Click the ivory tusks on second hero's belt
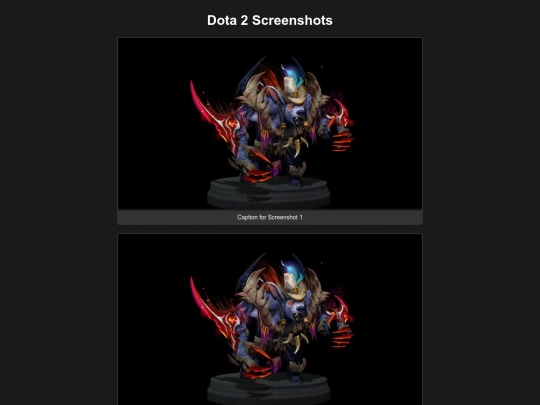Screen dimensions: 540x405 [x=296, y=343]
